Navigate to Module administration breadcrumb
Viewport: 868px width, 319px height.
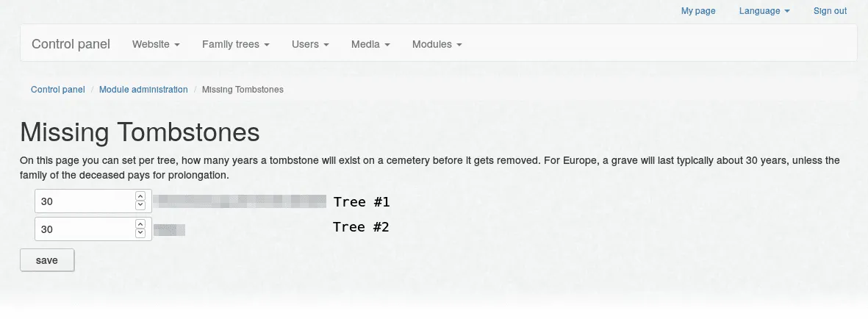coord(143,90)
